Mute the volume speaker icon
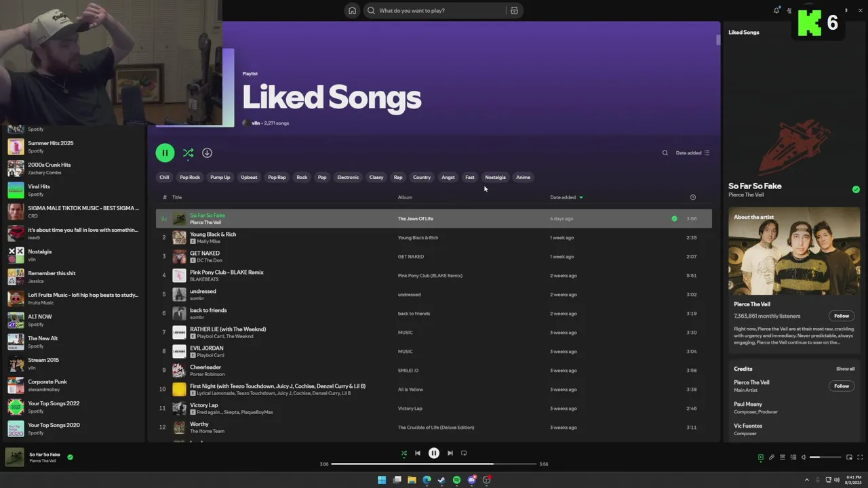This screenshot has width=868, height=488. coord(804,457)
